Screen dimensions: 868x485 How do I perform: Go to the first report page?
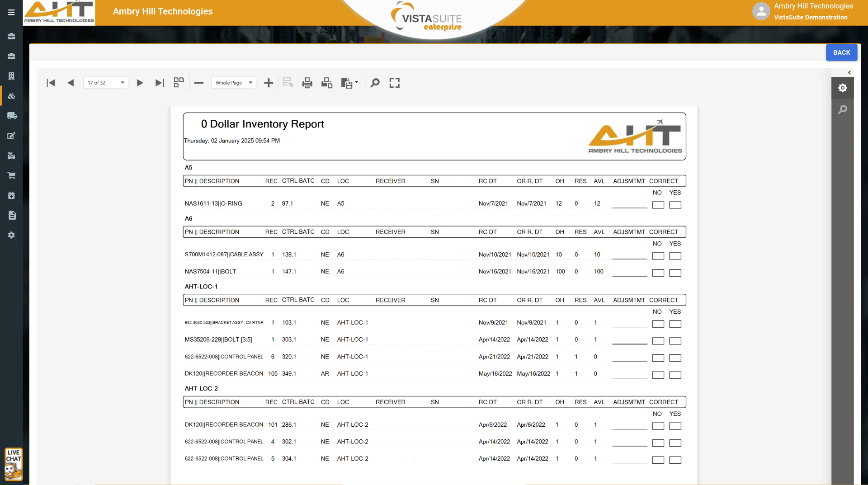51,83
